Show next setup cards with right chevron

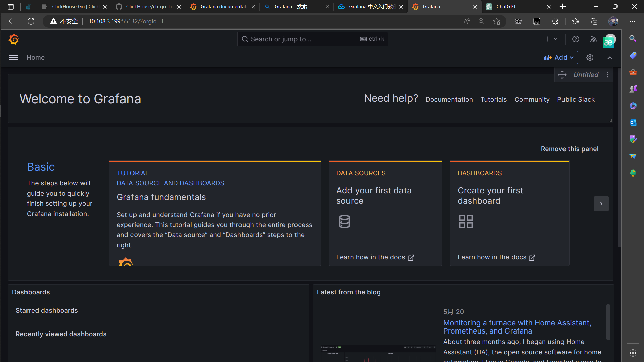pos(601,204)
